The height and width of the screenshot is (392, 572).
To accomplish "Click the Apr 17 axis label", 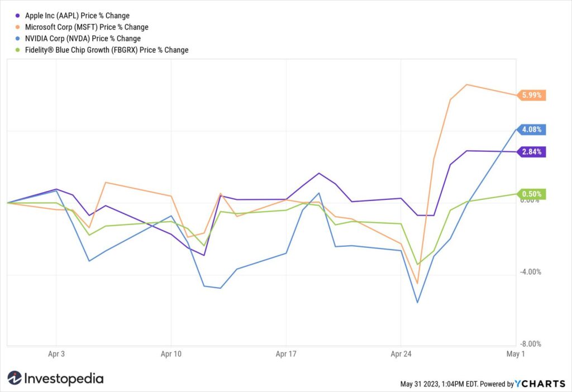I will click(x=286, y=353).
